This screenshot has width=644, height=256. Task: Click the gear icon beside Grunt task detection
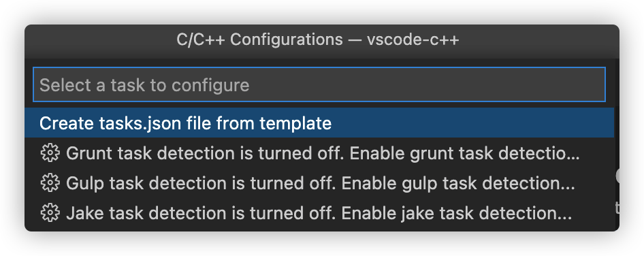tap(50, 153)
